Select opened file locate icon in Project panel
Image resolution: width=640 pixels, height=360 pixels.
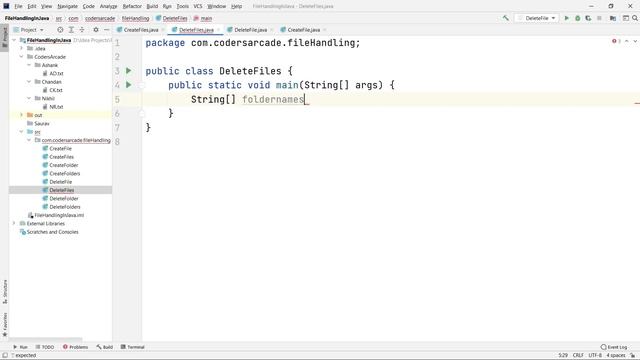pos(60,30)
